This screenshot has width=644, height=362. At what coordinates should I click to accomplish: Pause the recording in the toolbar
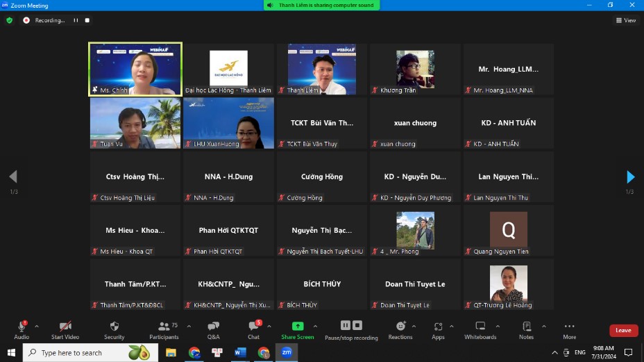345,325
